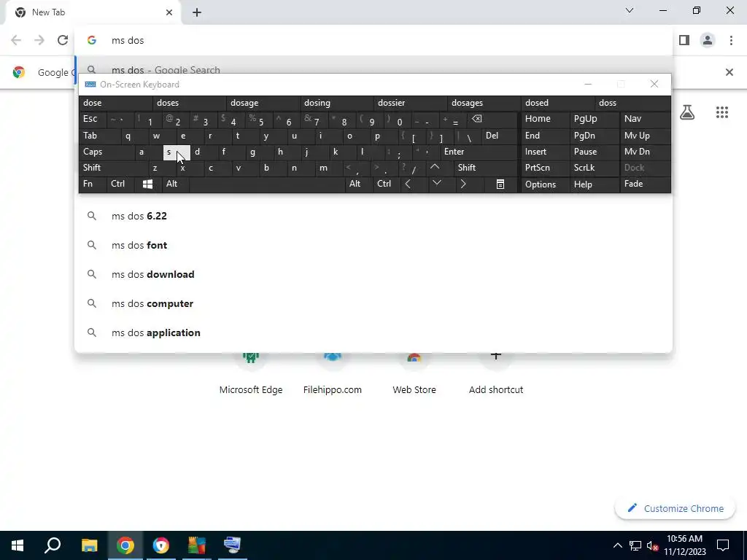Toggle the Fn key

point(93,184)
